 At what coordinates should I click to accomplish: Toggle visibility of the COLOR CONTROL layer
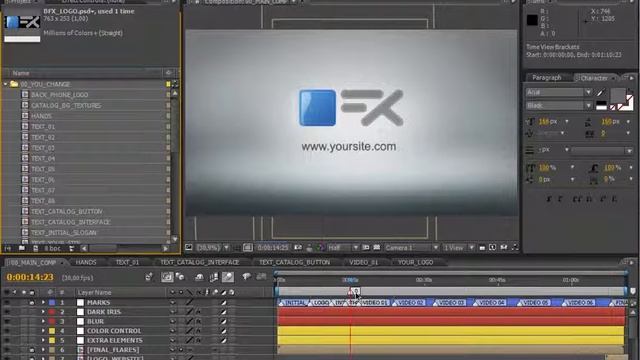click(7, 331)
